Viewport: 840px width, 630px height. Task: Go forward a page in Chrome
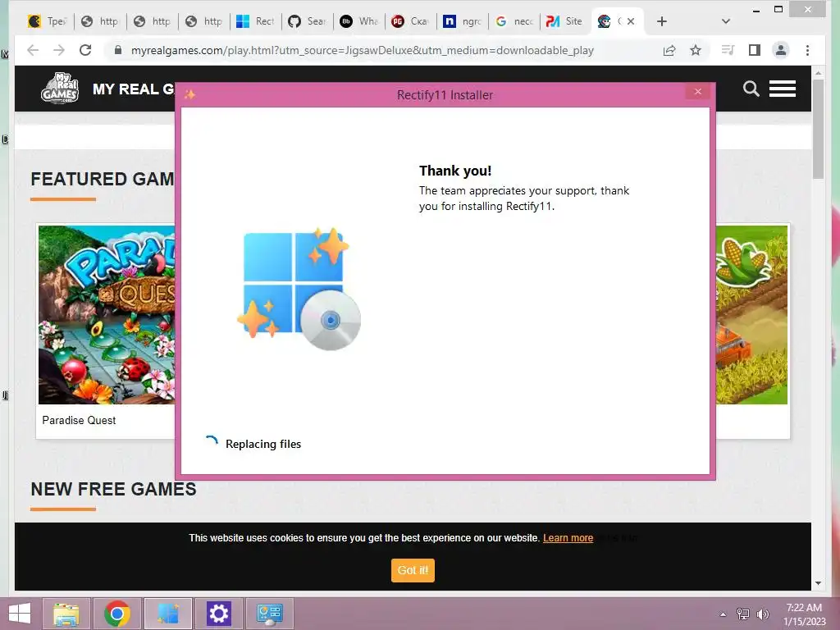[x=59, y=50]
